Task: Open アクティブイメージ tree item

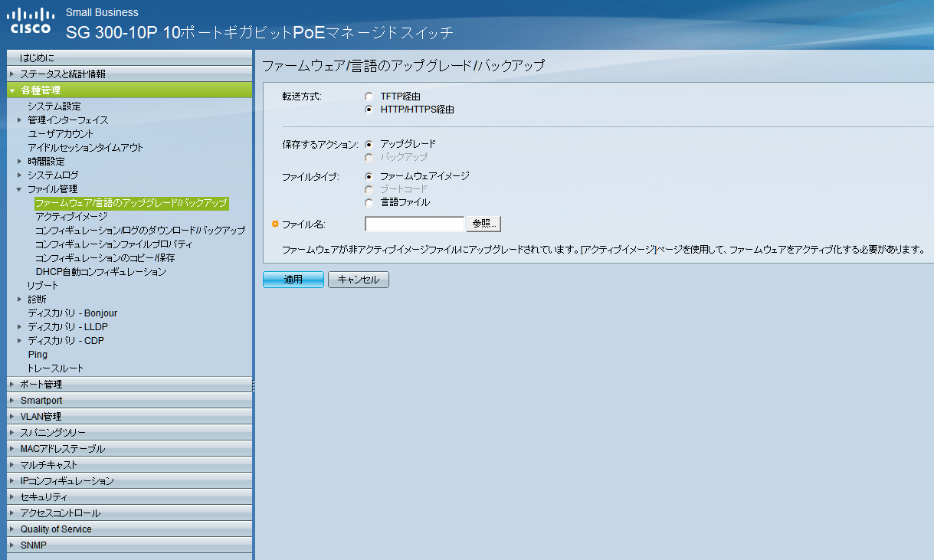Action: 71,217
